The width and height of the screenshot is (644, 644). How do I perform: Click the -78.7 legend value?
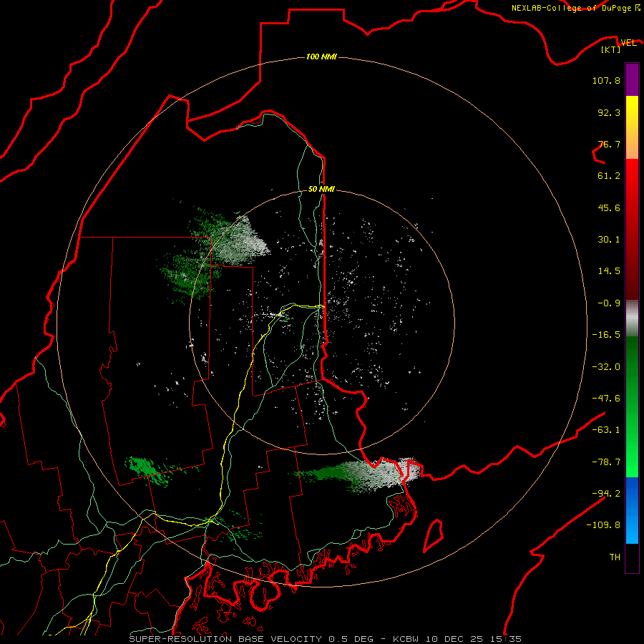(606, 462)
